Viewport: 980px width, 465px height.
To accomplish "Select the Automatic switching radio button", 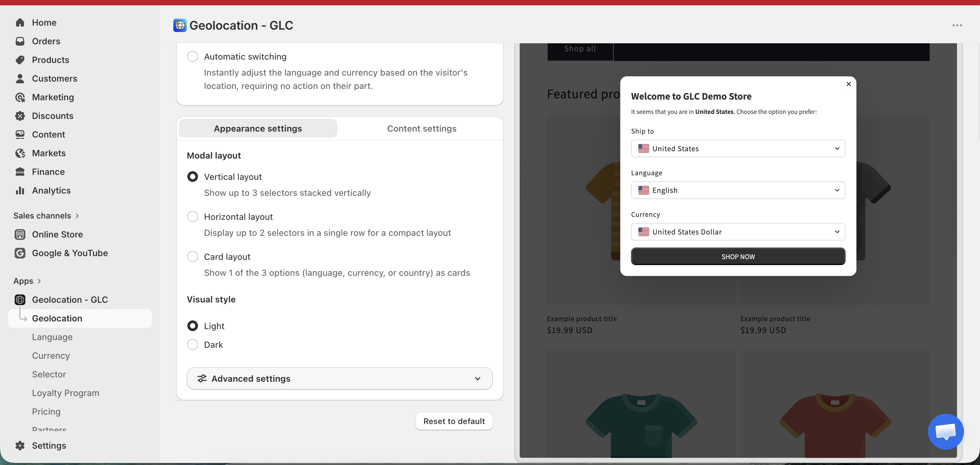I will coord(193,56).
